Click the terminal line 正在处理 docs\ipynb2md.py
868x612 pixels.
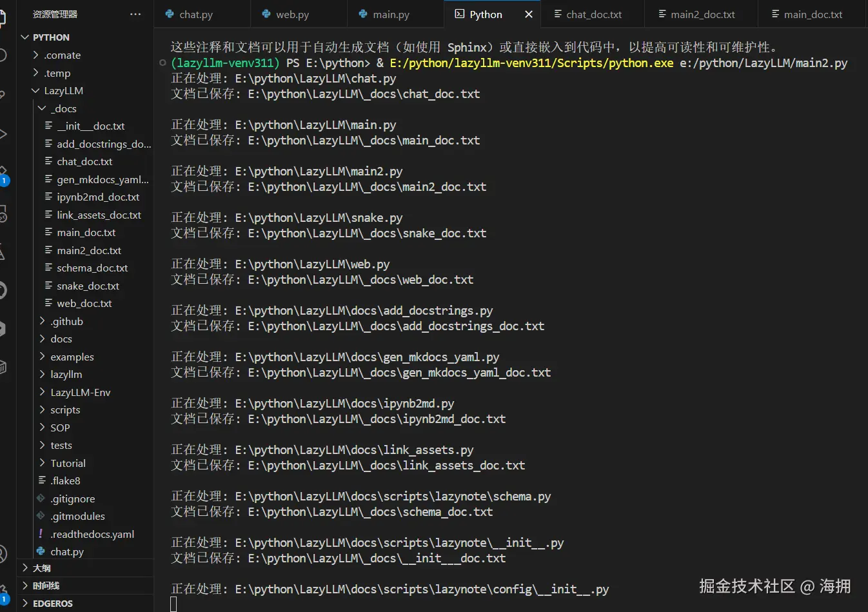(x=313, y=404)
